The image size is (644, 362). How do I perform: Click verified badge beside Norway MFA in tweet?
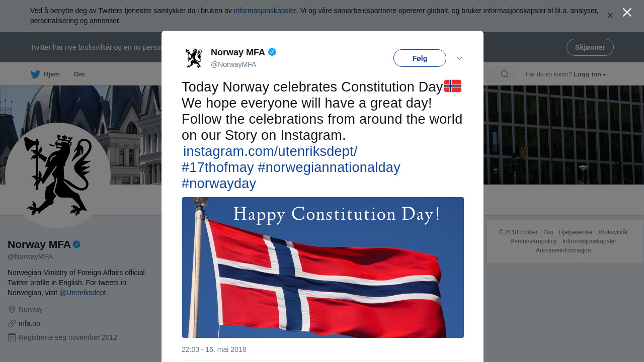click(272, 52)
